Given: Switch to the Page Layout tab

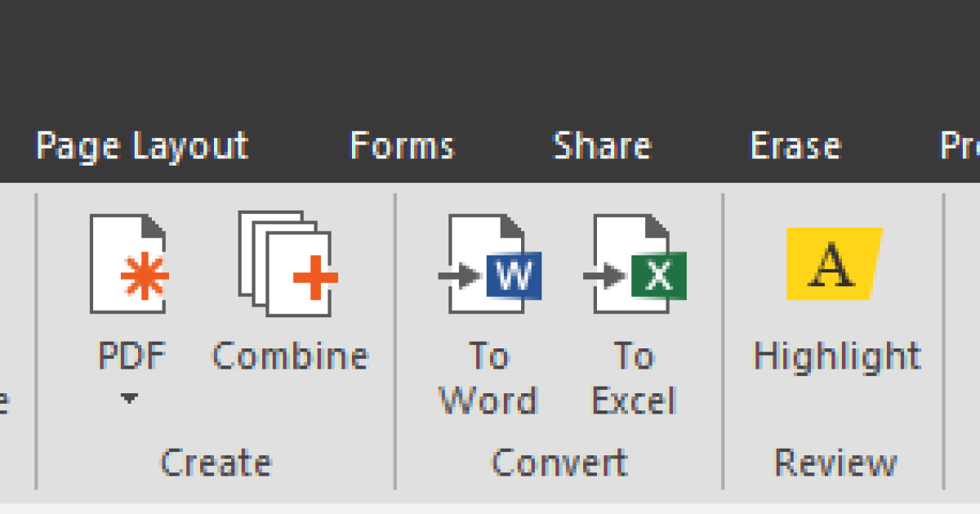Looking at the screenshot, I should click(x=143, y=147).
